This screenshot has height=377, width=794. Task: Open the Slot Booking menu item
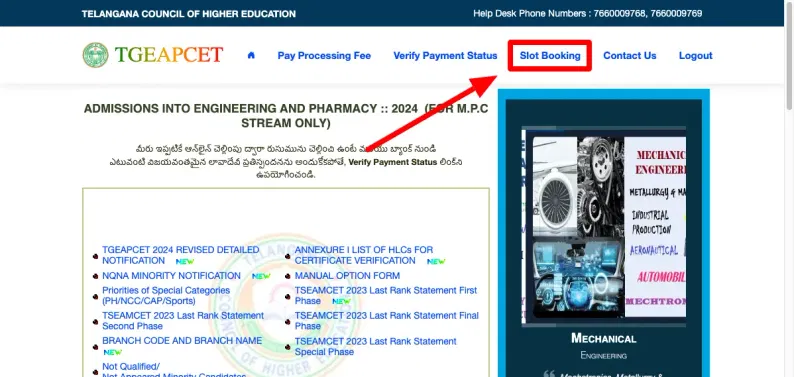pos(550,56)
